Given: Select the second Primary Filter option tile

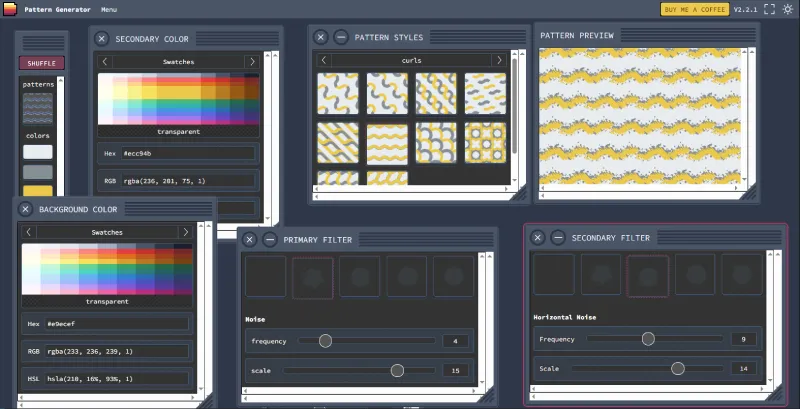Looking at the screenshot, I should pyautogui.click(x=313, y=277).
